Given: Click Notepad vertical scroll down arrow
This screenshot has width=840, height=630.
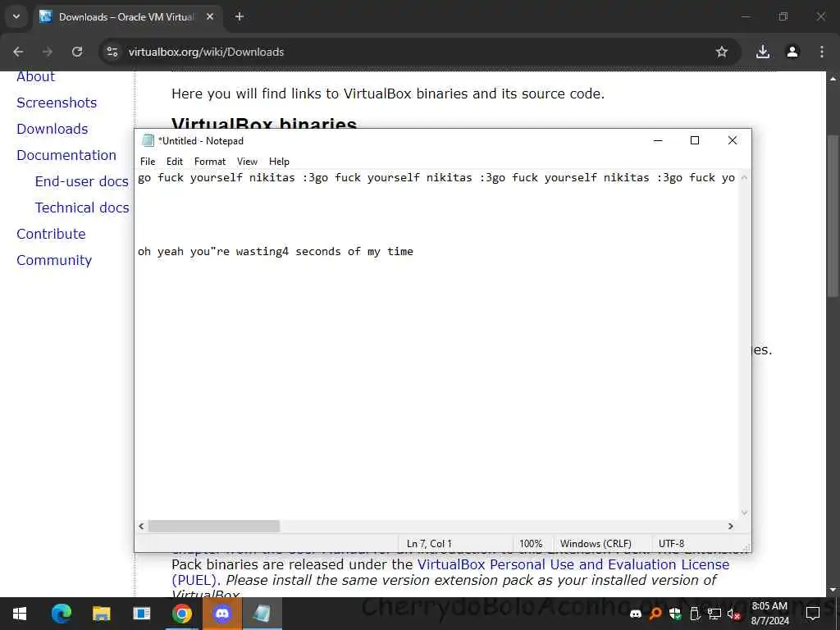Looking at the screenshot, I should (744, 514).
